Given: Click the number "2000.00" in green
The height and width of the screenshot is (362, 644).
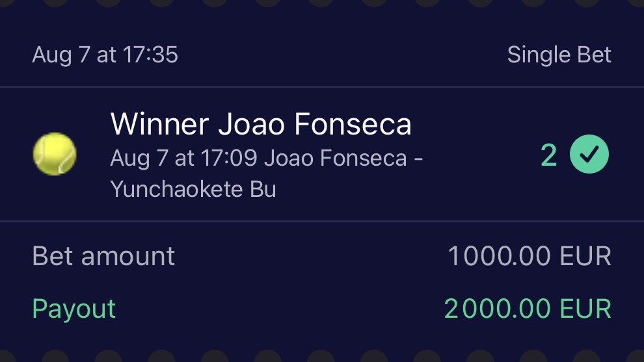Looking at the screenshot, I should 494,309.
